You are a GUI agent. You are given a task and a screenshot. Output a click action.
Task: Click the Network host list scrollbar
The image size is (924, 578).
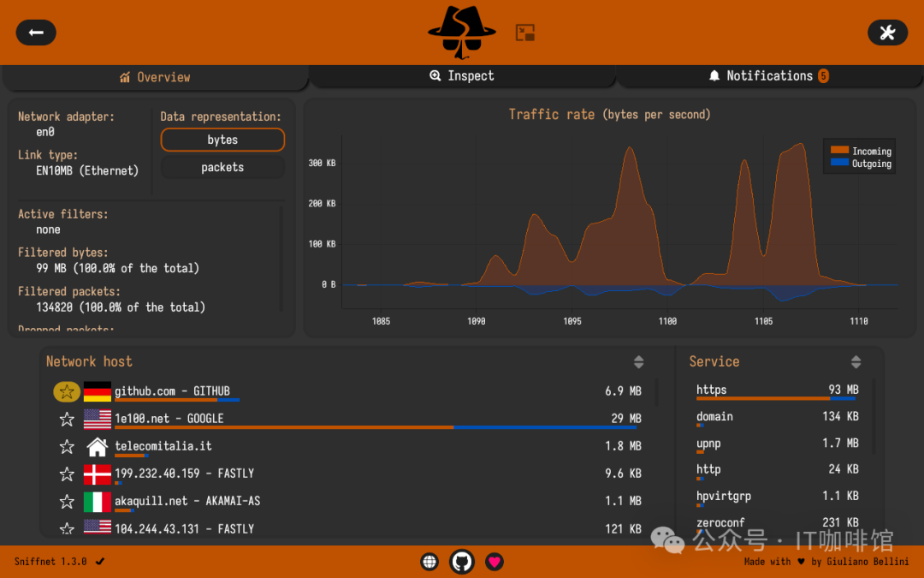656,393
